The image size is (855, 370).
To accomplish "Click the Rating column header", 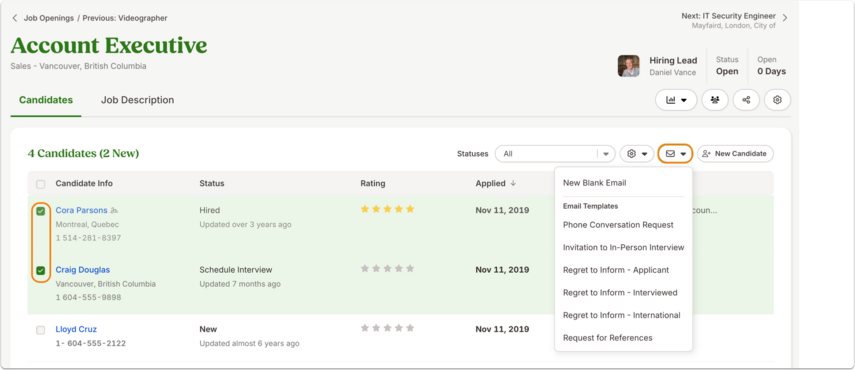I will [x=372, y=184].
